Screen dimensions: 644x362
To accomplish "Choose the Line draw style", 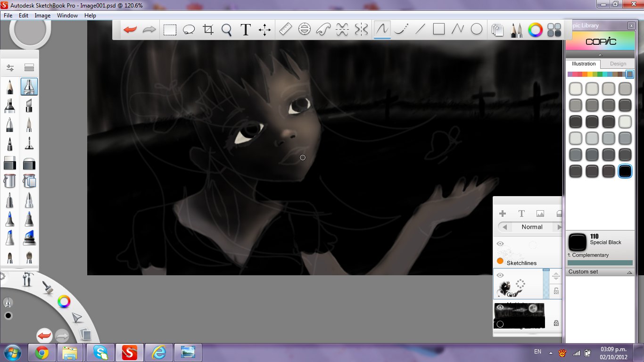I will [420, 30].
